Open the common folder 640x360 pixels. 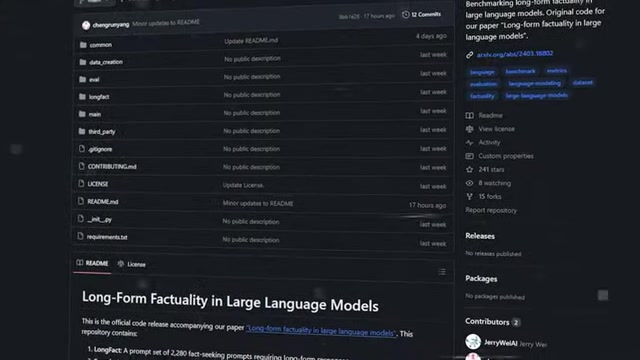tap(100, 45)
